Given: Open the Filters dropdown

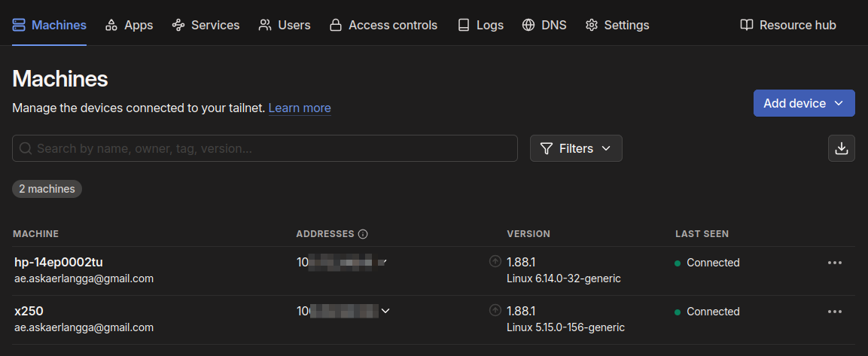Looking at the screenshot, I should 576,148.
